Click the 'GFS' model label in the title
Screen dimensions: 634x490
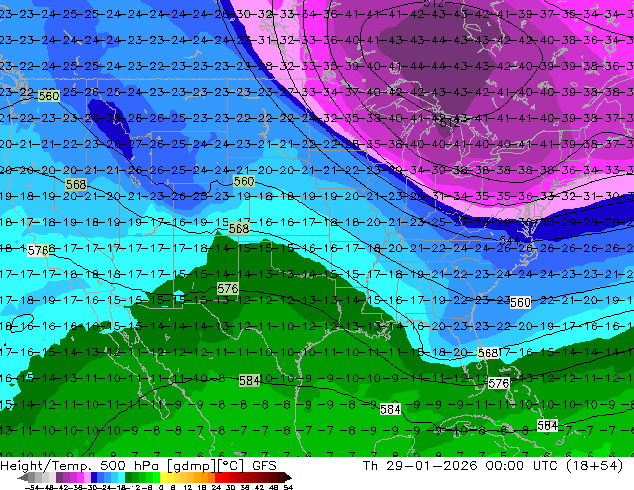click(264, 466)
